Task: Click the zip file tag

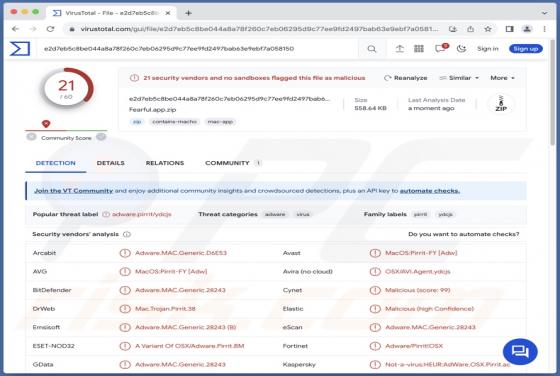Action: pyautogui.click(x=137, y=122)
